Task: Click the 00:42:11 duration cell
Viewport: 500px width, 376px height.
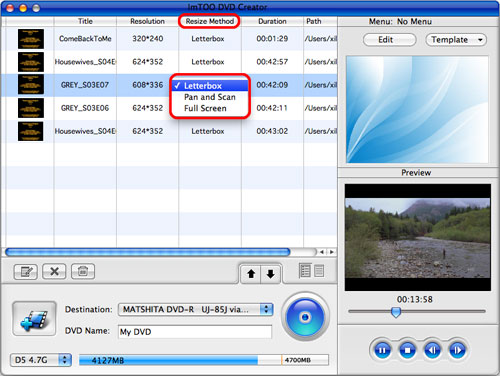Action: click(x=272, y=108)
